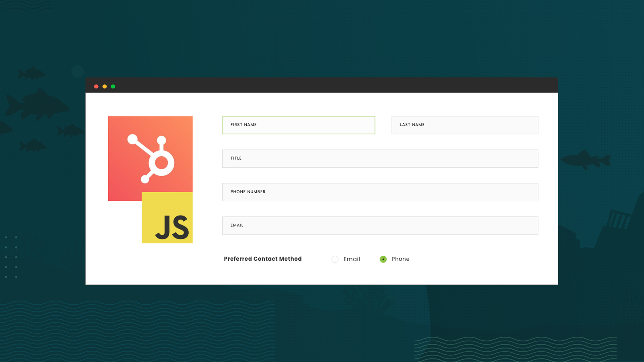Click the JS letters on the JavaScript logo
The width and height of the screenshot is (644, 362).
(172, 227)
